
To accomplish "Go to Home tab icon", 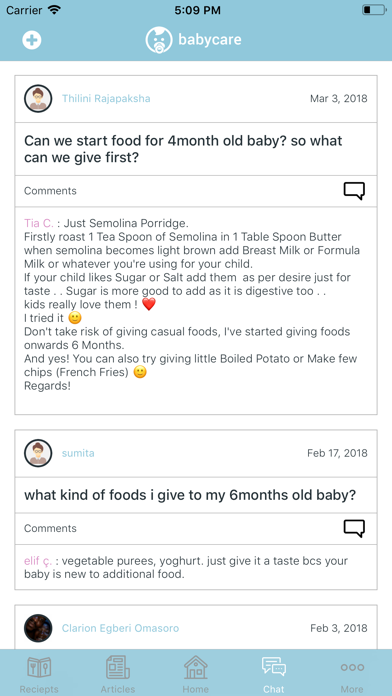I will pyautogui.click(x=196, y=668).
